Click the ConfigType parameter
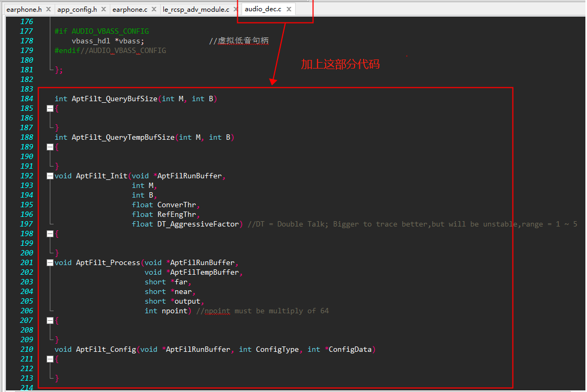Viewport: 587px width, 392px height. tap(277, 349)
